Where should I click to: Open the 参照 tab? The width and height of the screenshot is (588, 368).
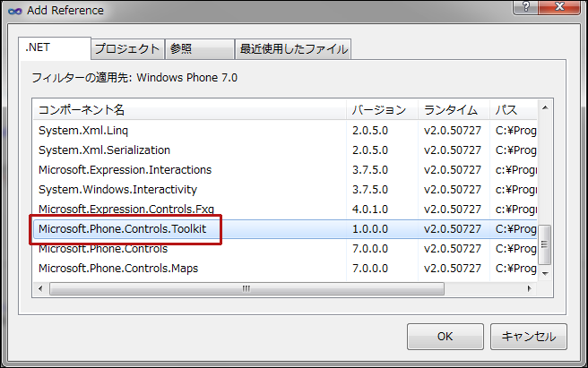point(200,49)
